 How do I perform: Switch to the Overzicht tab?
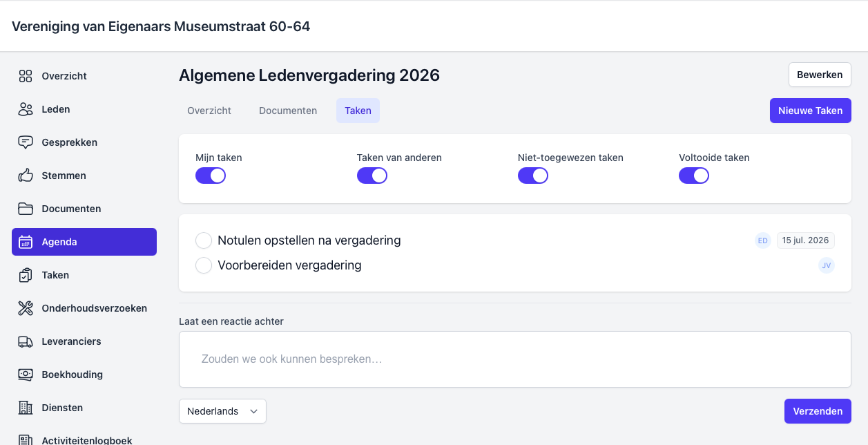point(209,111)
